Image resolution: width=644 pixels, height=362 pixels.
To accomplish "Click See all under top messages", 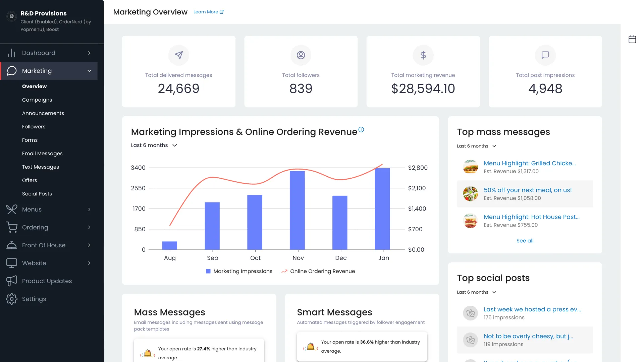I will (525, 241).
